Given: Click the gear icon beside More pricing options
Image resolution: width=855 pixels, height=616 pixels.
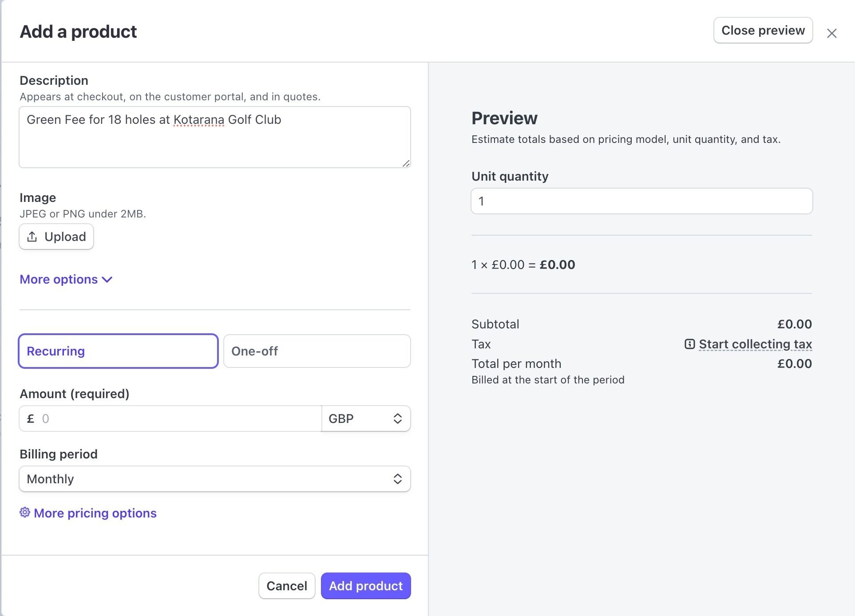Looking at the screenshot, I should tap(25, 513).
